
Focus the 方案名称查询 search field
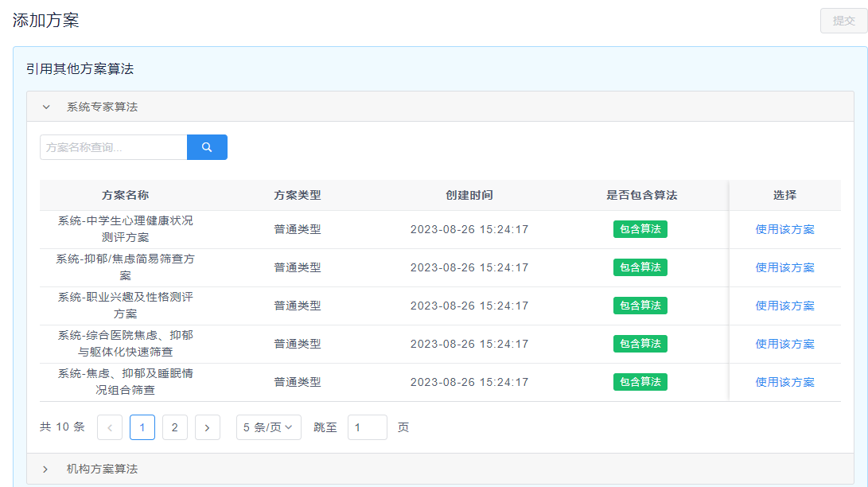tap(113, 147)
